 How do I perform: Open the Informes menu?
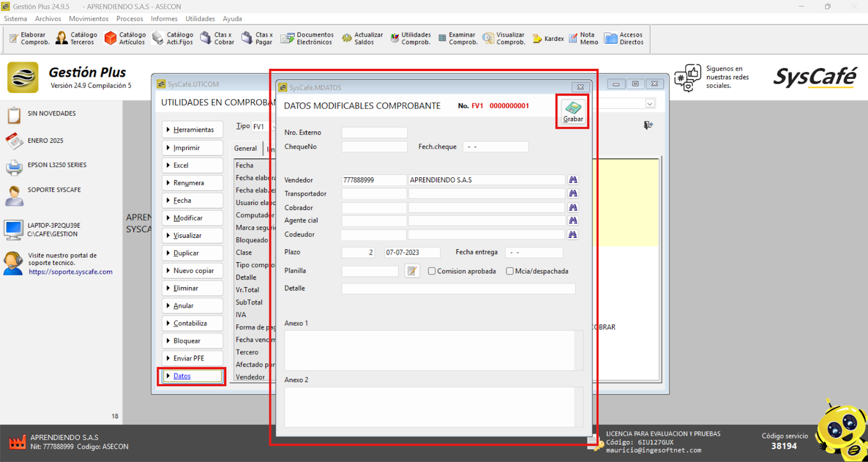click(x=164, y=18)
